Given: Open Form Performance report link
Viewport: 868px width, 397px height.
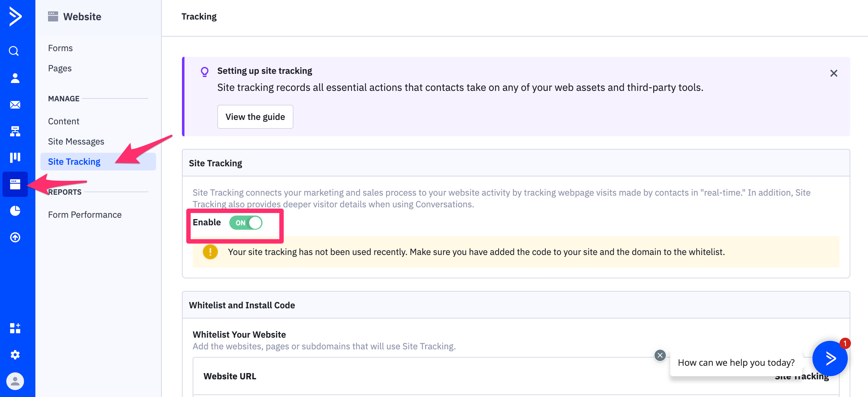Looking at the screenshot, I should point(85,215).
